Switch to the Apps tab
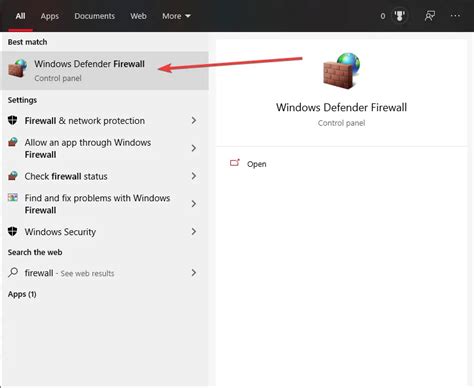474x388 pixels. click(x=50, y=16)
